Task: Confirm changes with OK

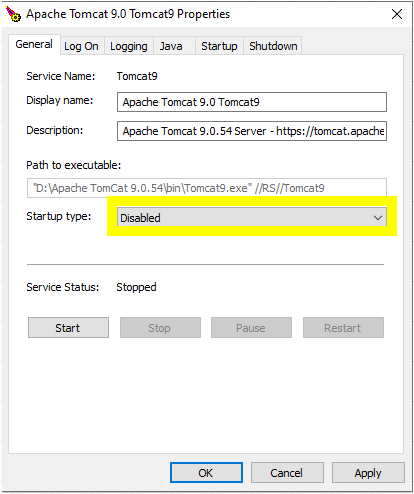Action: pos(206,473)
